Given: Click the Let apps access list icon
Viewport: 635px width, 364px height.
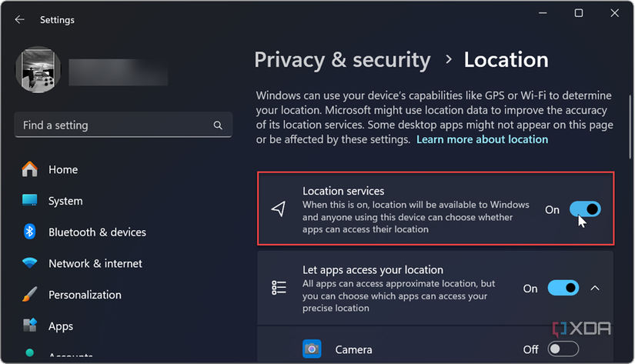Looking at the screenshot, I should 279,288.
